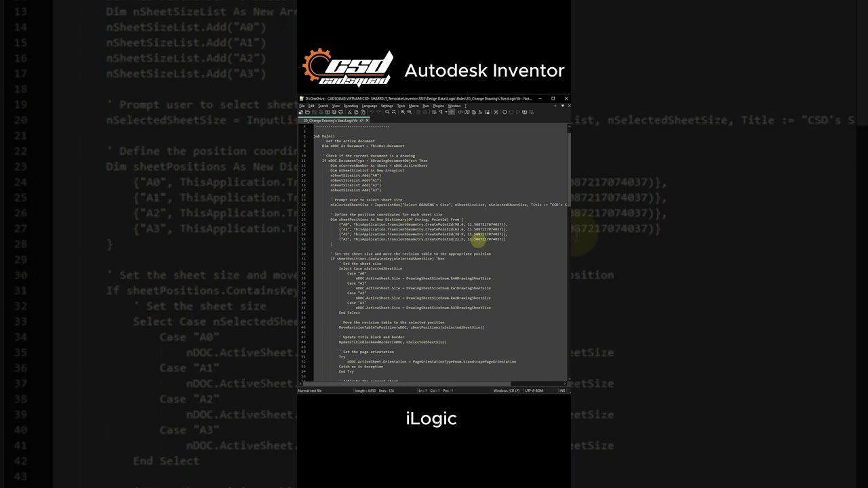Open the Language menu
The width and height of the screenshot is (868, 488).
click(370, 106)
